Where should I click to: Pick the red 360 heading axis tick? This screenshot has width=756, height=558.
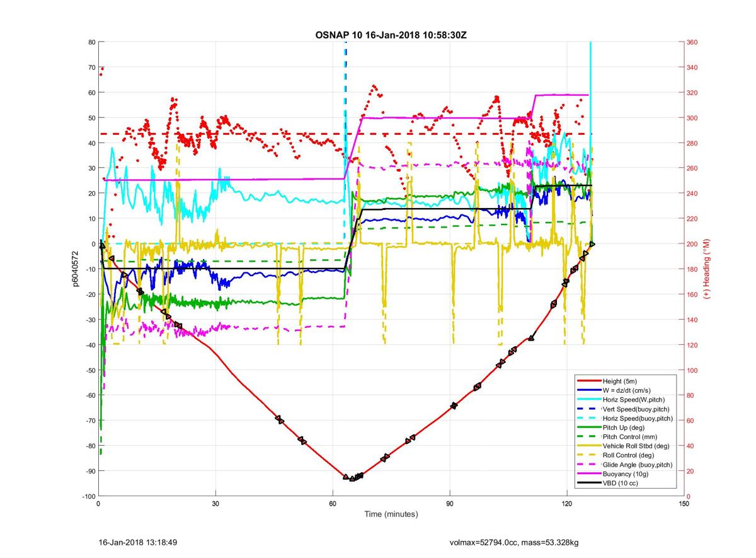point(693,42)
